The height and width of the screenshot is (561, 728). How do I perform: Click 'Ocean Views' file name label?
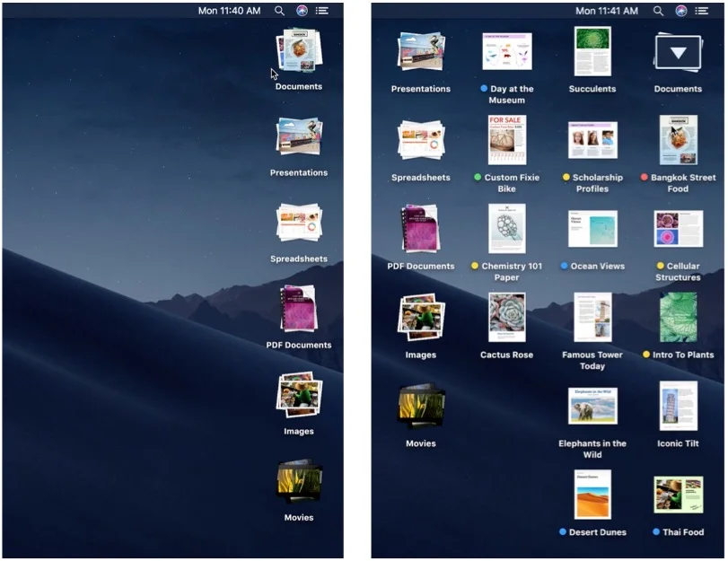click(598, 266)
